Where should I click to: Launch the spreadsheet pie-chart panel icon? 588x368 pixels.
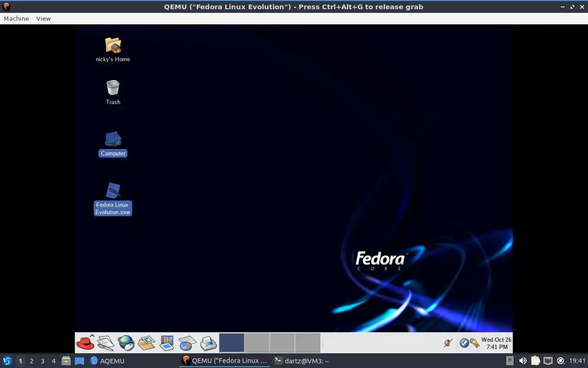(187, 343)
